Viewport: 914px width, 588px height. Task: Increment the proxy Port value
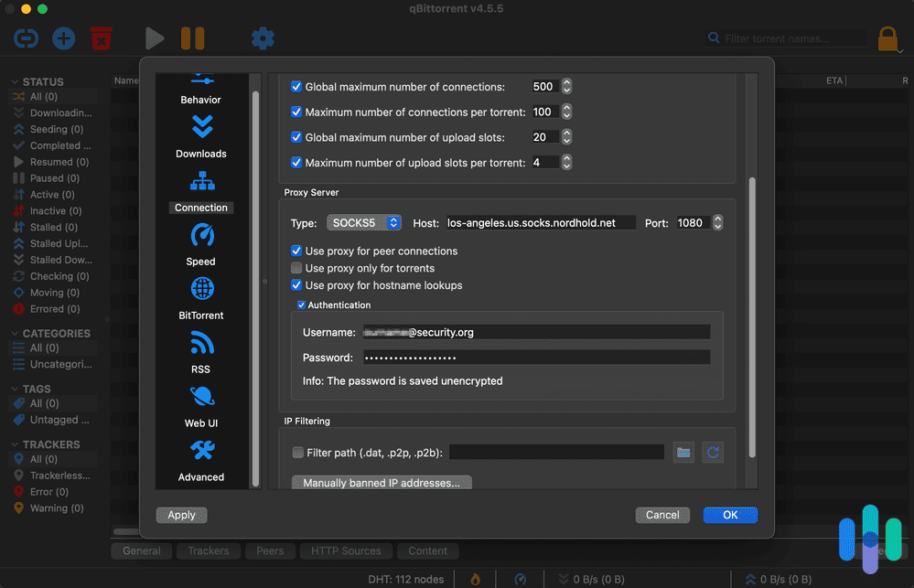coord(717,218)
